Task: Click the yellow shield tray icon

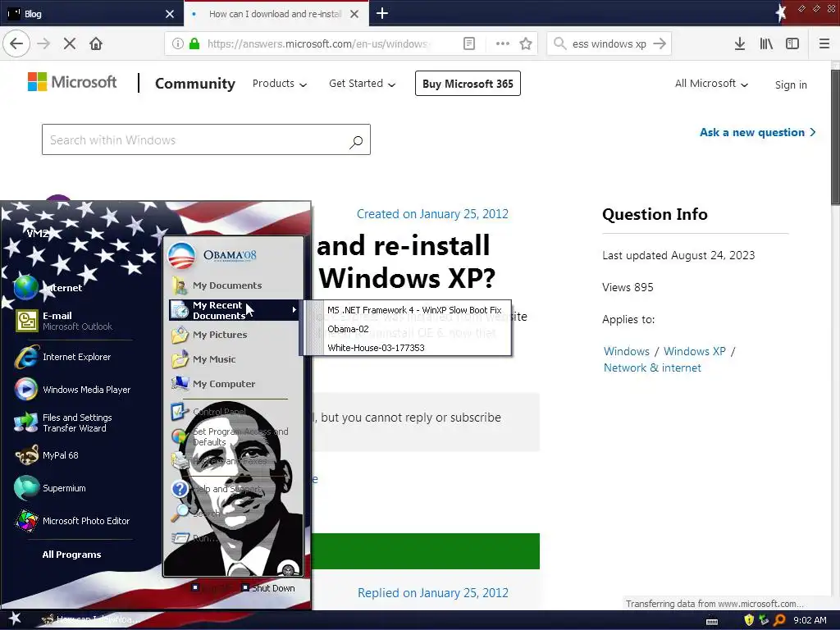Action: pos(749,620)
